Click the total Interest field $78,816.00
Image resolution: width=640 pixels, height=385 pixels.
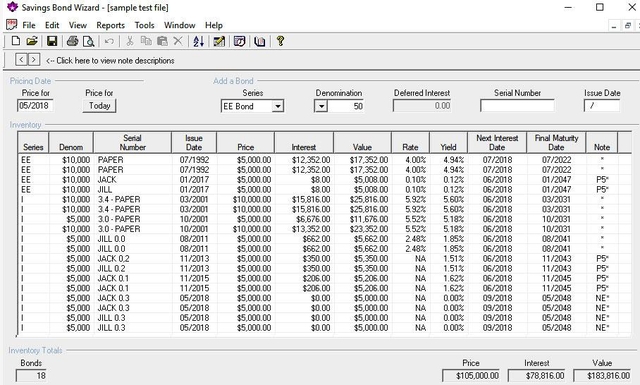pyautogui.click(x=537, y=376)
